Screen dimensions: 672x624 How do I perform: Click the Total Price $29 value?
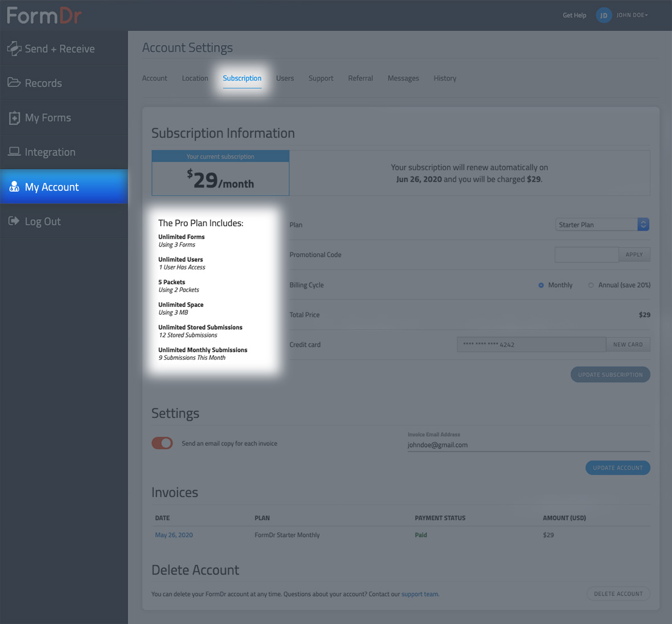coord(645,315)
